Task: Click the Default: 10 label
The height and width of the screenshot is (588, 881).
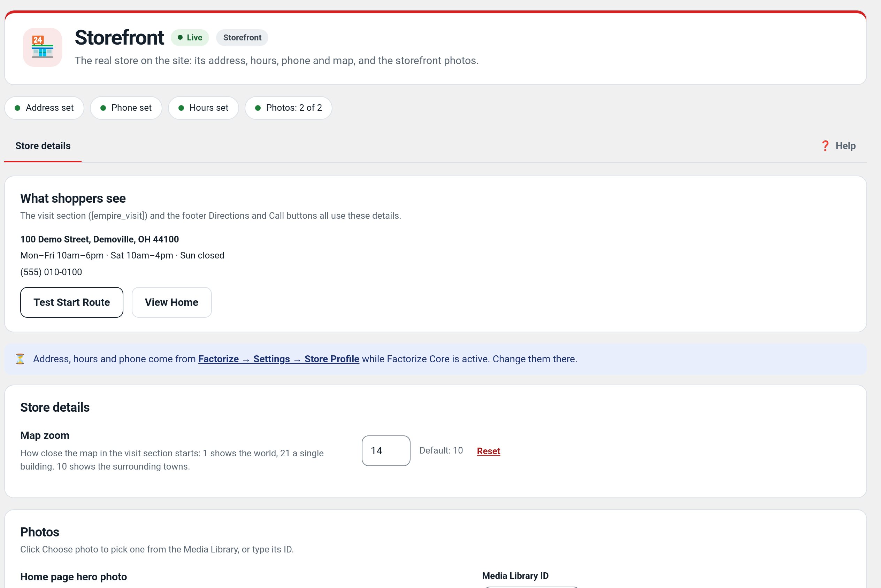Action: tap(441, 450)
